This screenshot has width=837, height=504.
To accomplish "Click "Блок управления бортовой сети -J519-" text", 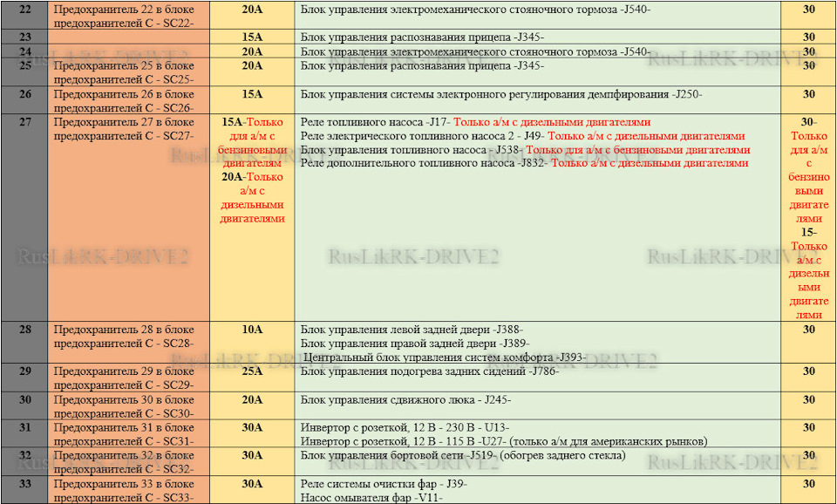I will click(x=398, y=456).
